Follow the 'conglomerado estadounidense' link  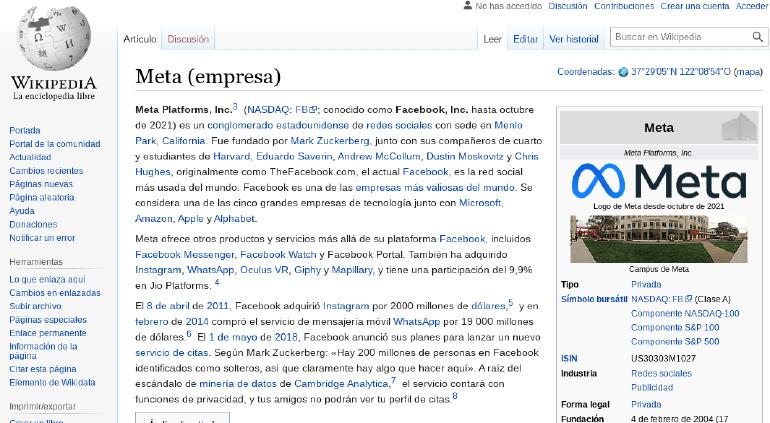point(278,125)
